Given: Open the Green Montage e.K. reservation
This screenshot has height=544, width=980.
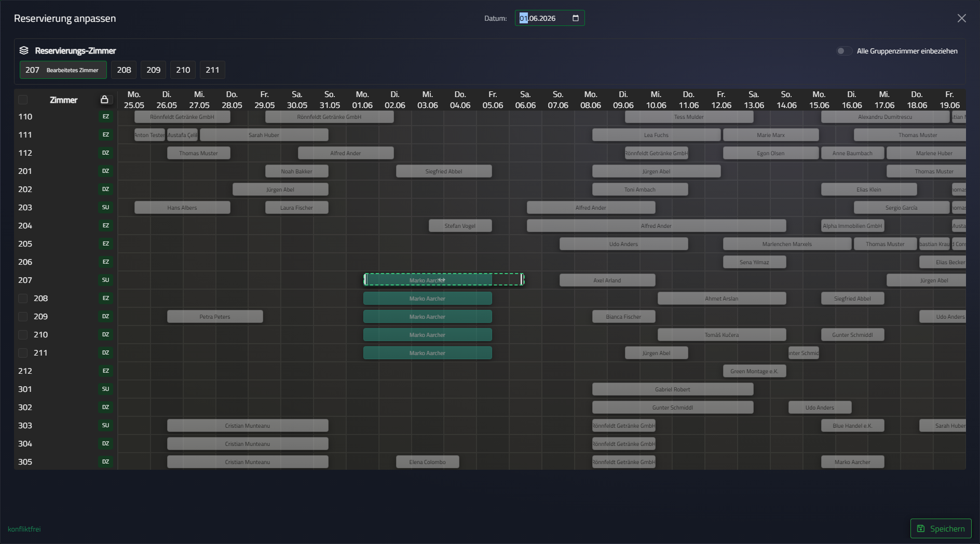Looking at the screenshot, I should [754, 371].
